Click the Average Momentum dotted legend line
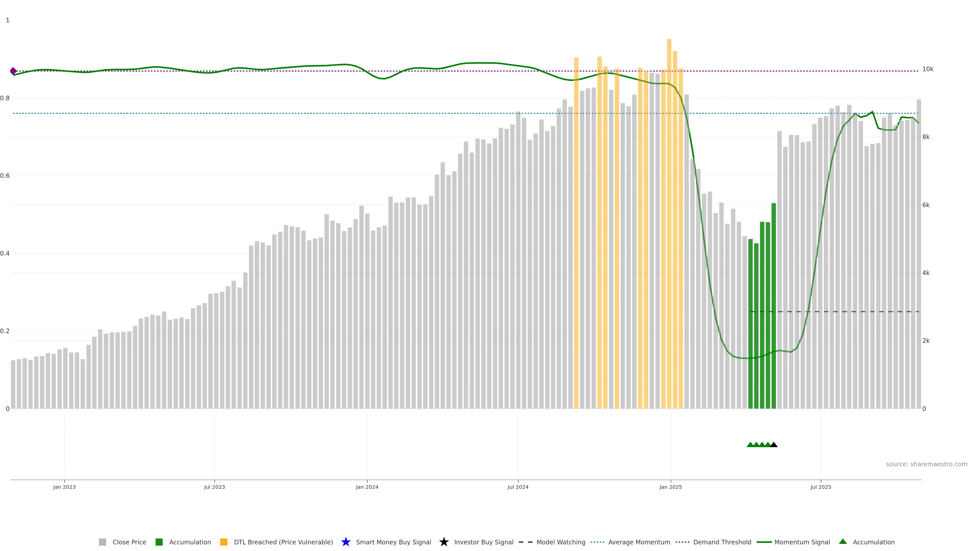The height and width of the screenshot is (551, 980). (597, 542)
